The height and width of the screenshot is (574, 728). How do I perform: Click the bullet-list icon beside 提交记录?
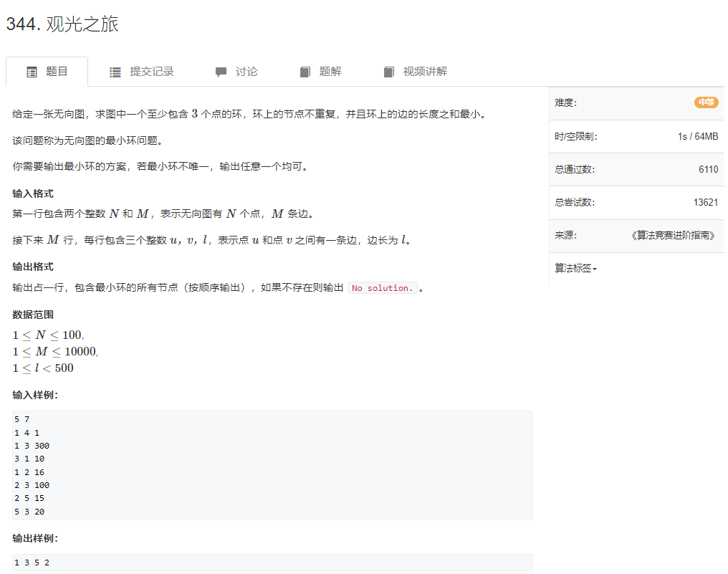point(115,72)
